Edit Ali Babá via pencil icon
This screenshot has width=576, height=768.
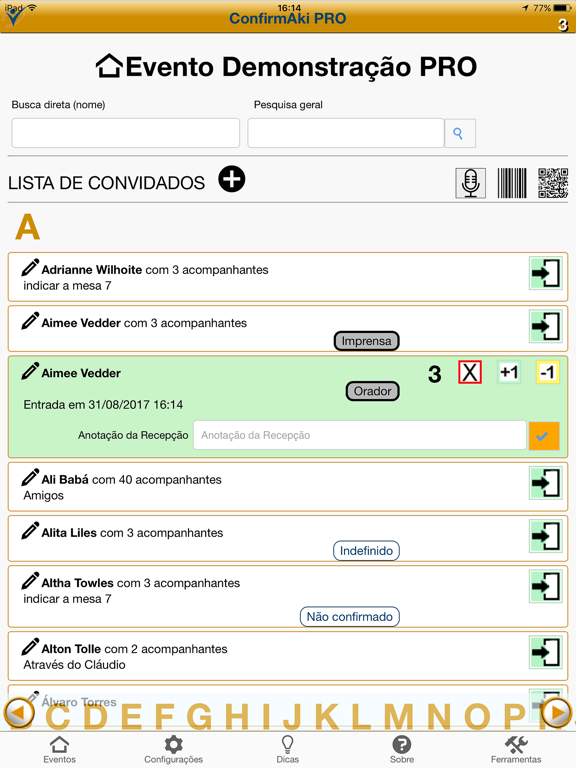point(30,478)
